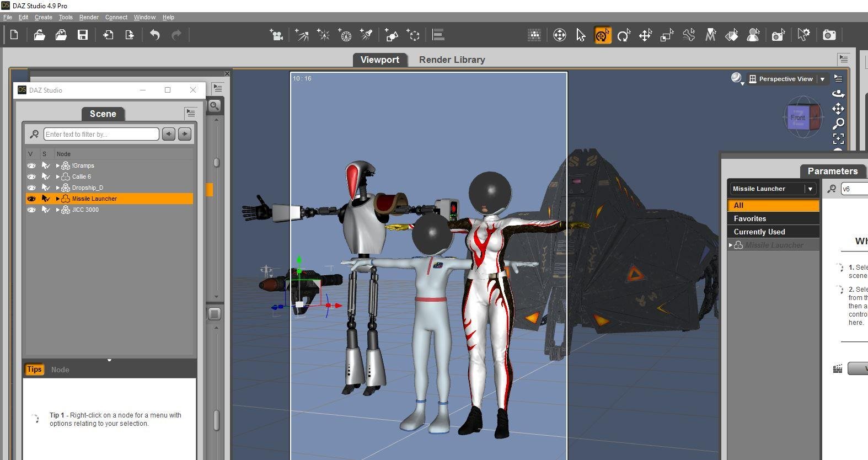
Task: Select the Scale tool
Action: tap(667, 35)
